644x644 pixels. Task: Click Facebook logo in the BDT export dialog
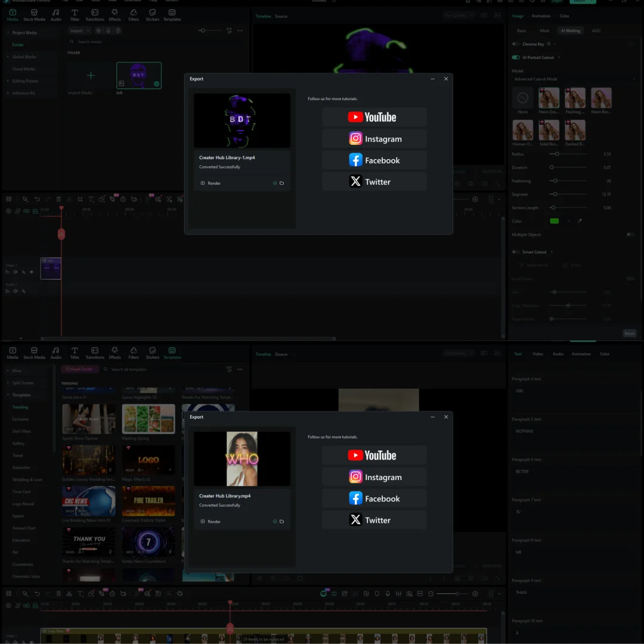(356, 160)
